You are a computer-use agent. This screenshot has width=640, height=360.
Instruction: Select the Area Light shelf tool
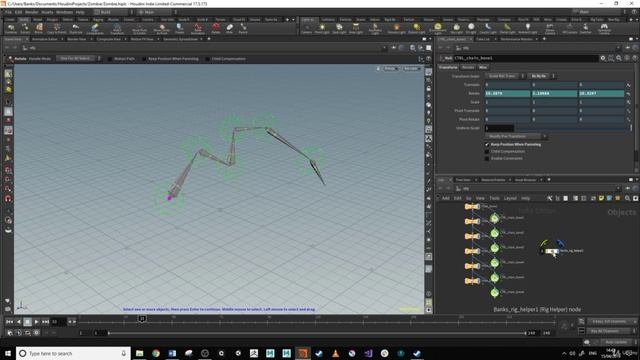356,29
